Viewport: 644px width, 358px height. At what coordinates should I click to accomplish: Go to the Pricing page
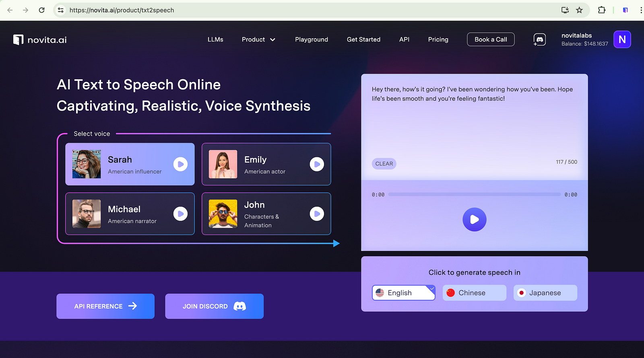pos(438,39)
